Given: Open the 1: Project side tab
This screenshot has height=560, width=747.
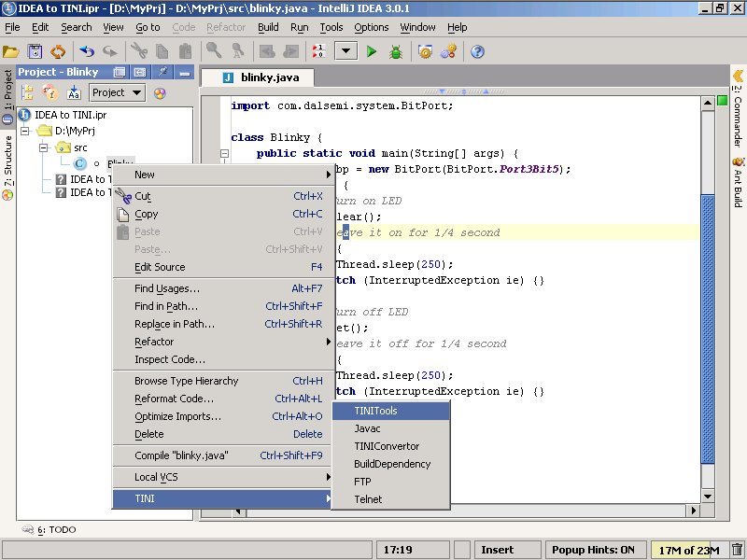Looking at the screenshot, I should pos(7,97).
